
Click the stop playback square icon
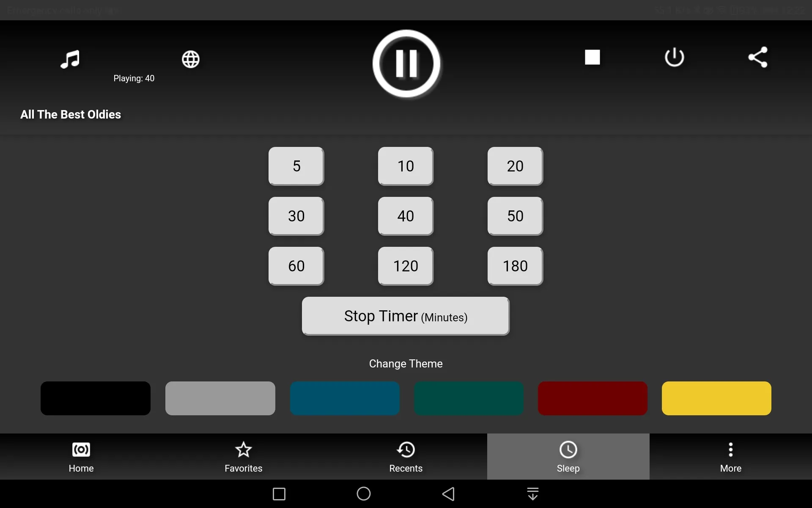pos(592,57)
